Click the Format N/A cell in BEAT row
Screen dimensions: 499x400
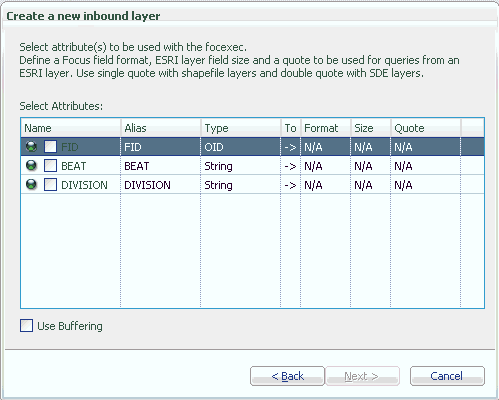click(x=326, y=166)
